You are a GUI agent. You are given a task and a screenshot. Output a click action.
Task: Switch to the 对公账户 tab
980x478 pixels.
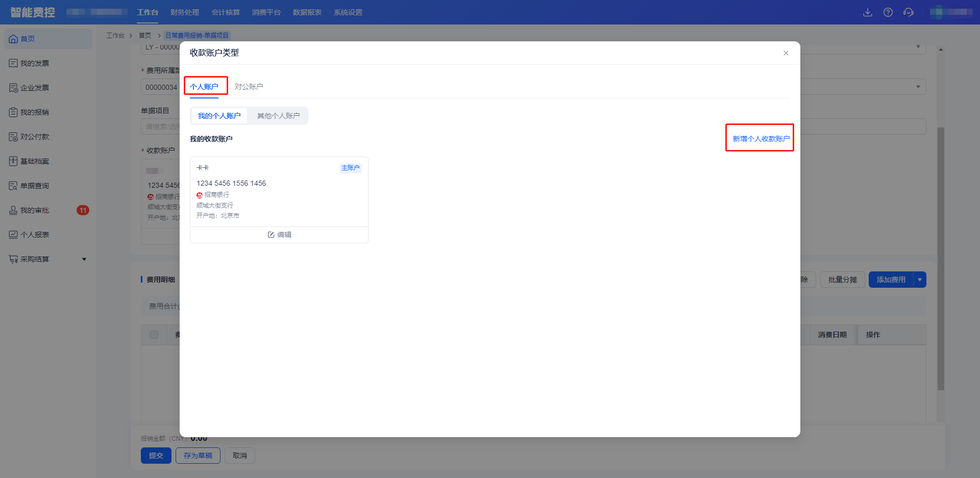coord(249,87)
